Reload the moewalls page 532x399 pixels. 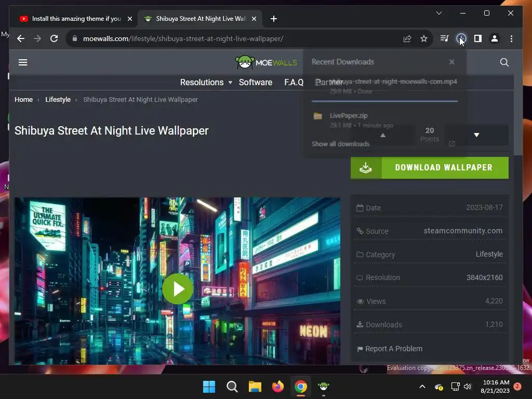click(54, 38)
